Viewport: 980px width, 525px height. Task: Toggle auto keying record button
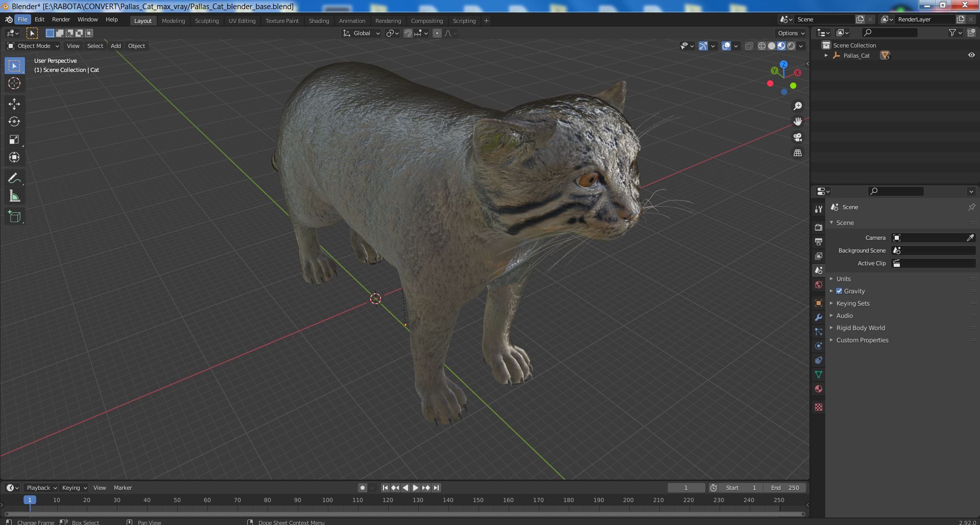pos(363,488)
